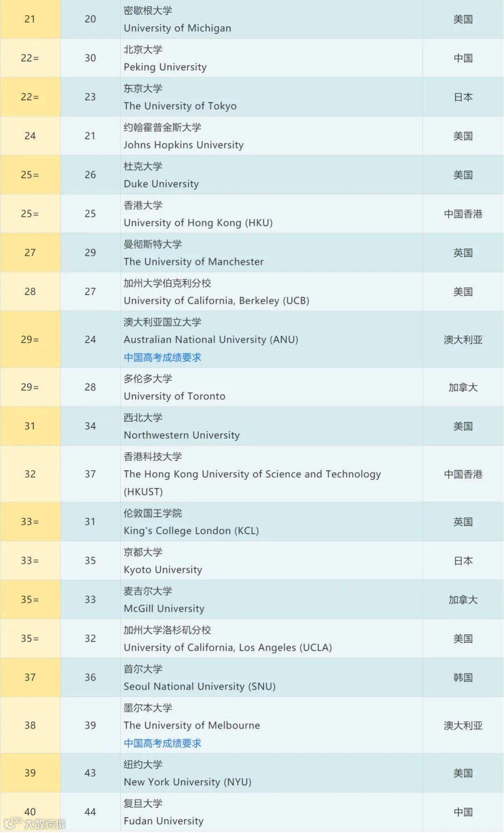
Task: Click country 加拿大 in Toronto row
Action: point(463,387)
